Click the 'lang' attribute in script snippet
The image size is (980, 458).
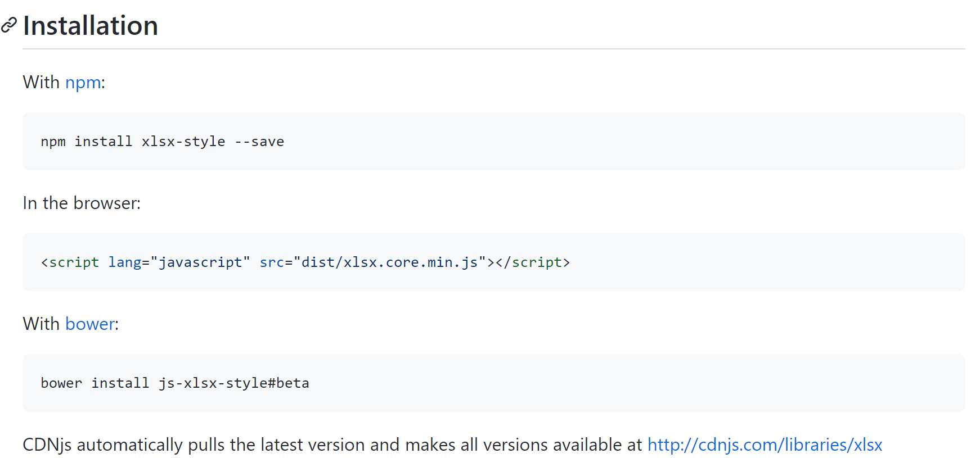pyautogui.click(x=124, y=262)
